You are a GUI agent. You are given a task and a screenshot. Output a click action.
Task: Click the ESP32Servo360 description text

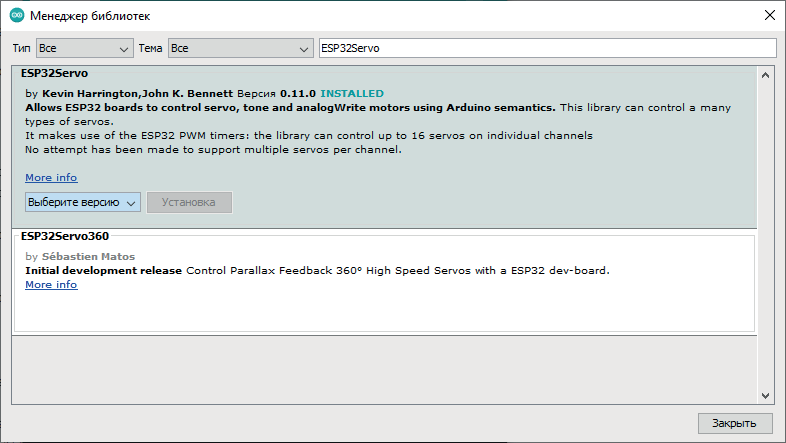[317, 270]
